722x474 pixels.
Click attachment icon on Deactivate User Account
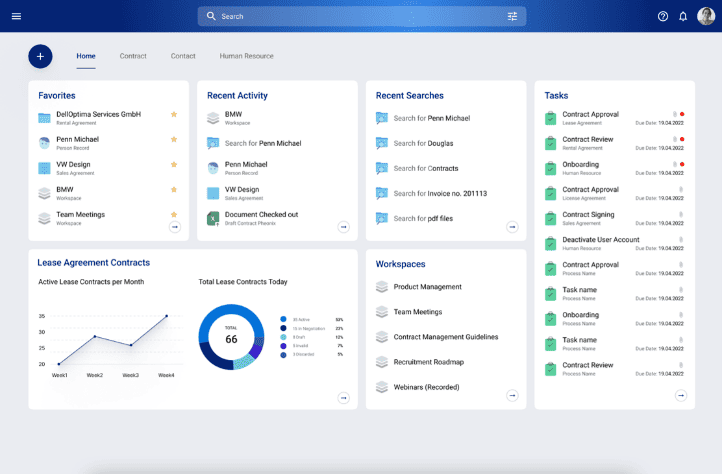681,240
